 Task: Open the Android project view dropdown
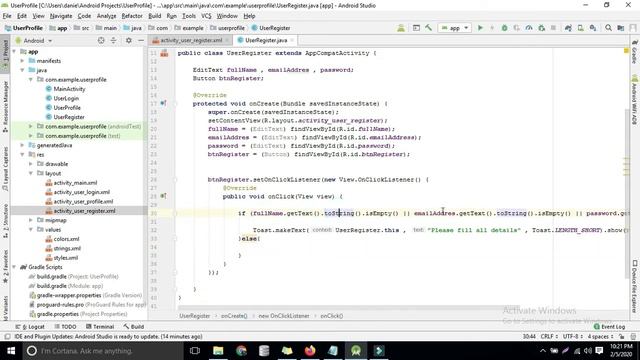click(34, 40)
